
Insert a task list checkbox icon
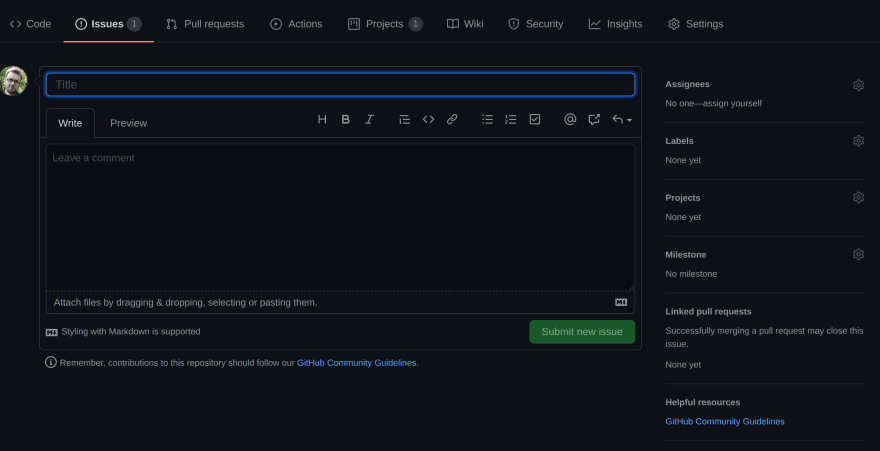tap(535, 119)
